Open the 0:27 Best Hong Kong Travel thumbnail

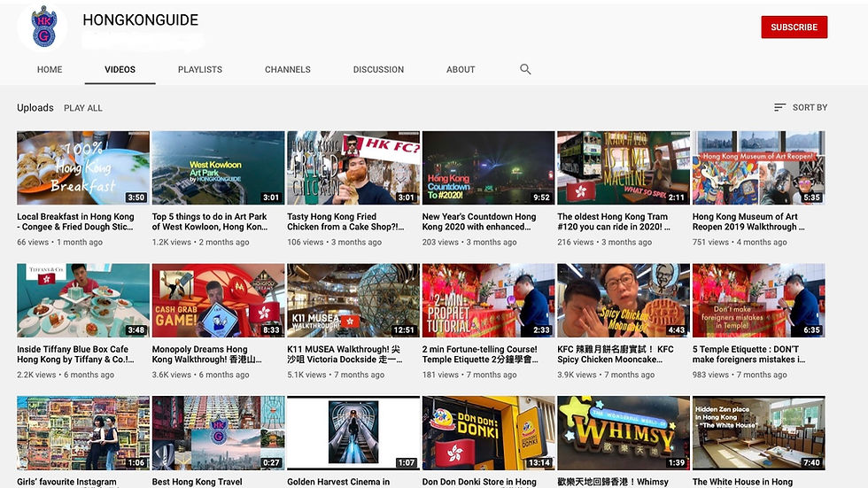pyautogui.click(x=218, y=433)
